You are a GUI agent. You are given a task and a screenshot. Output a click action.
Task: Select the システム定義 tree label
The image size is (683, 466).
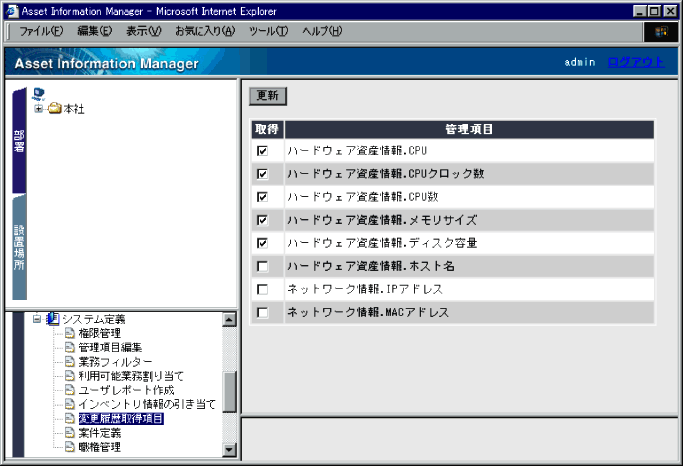click(x=94, y=319)
